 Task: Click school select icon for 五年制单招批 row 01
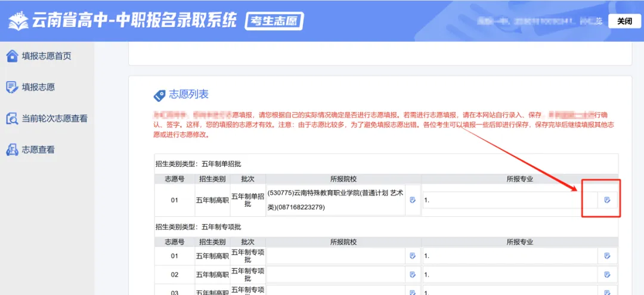(x=413, y=200)
